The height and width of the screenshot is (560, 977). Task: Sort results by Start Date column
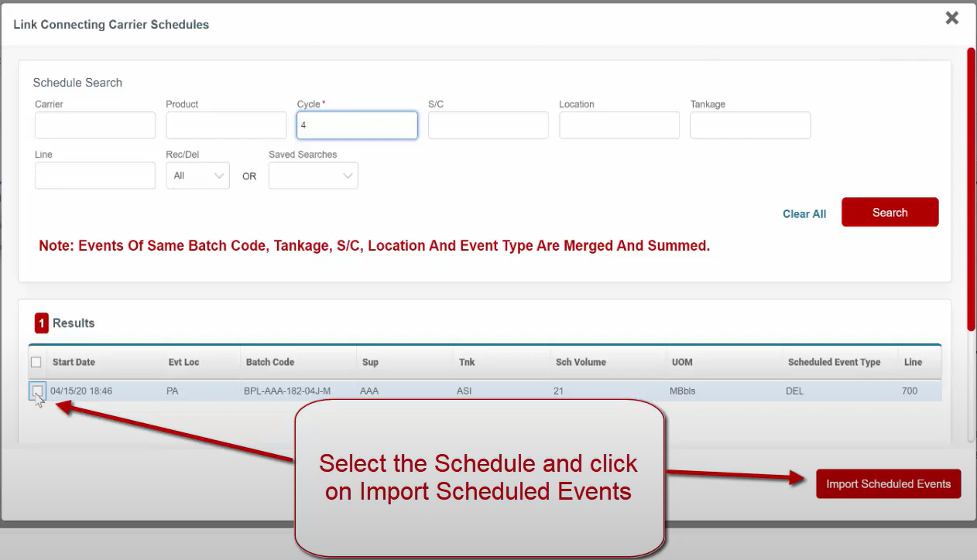click(74, 362)
